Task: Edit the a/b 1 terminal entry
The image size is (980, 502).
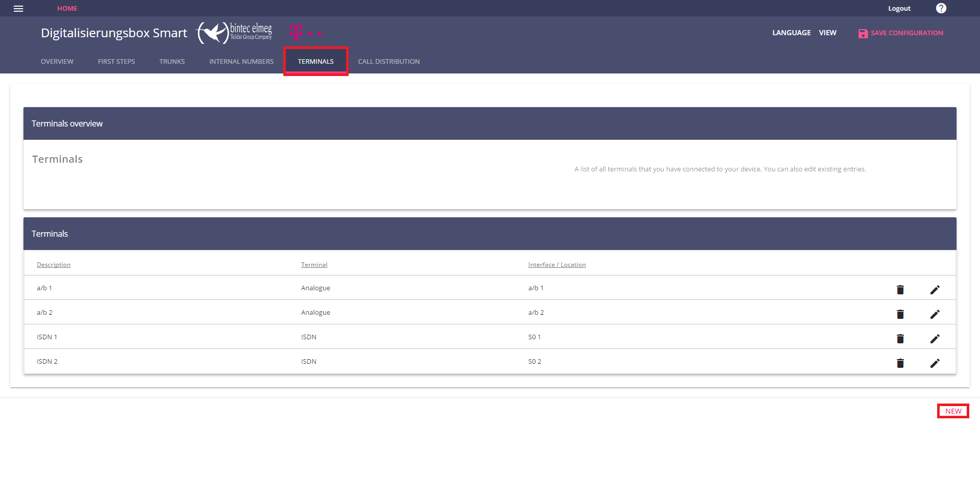Action: tap(935, 290)
